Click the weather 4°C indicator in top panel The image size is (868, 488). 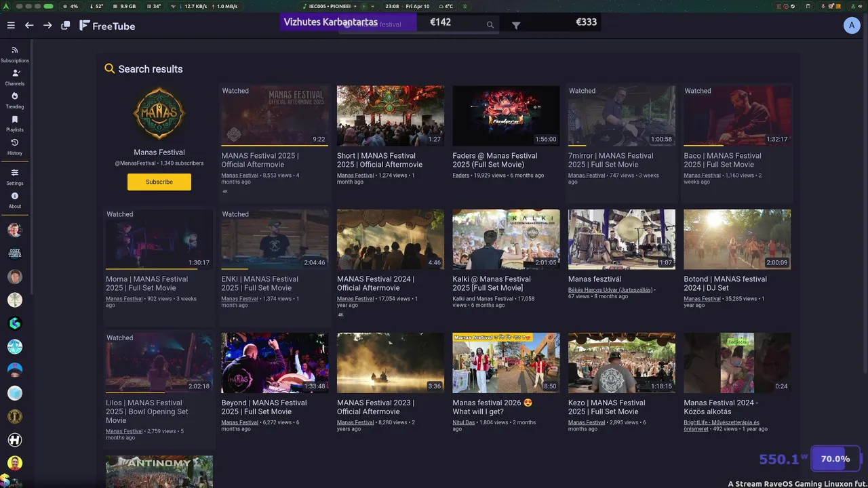[445, 6]
